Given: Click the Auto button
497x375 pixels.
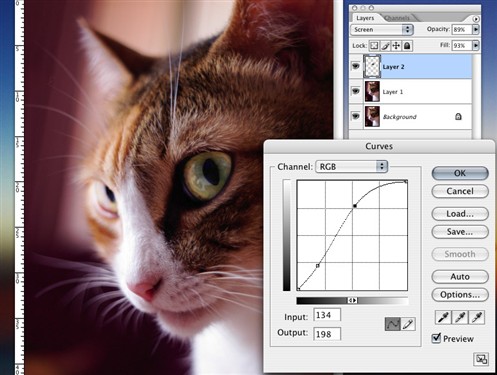Looking at the screenshot, I should 460,276.
